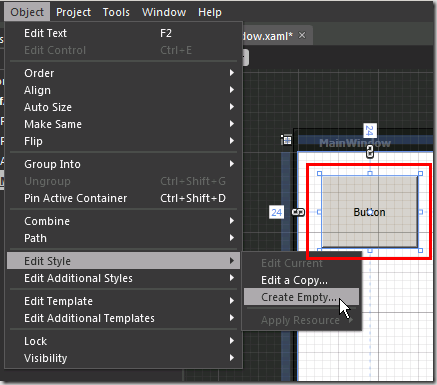Click the MainWindow title bar
The height and width of the screenshot is (385, 437).
coord(365,143)
